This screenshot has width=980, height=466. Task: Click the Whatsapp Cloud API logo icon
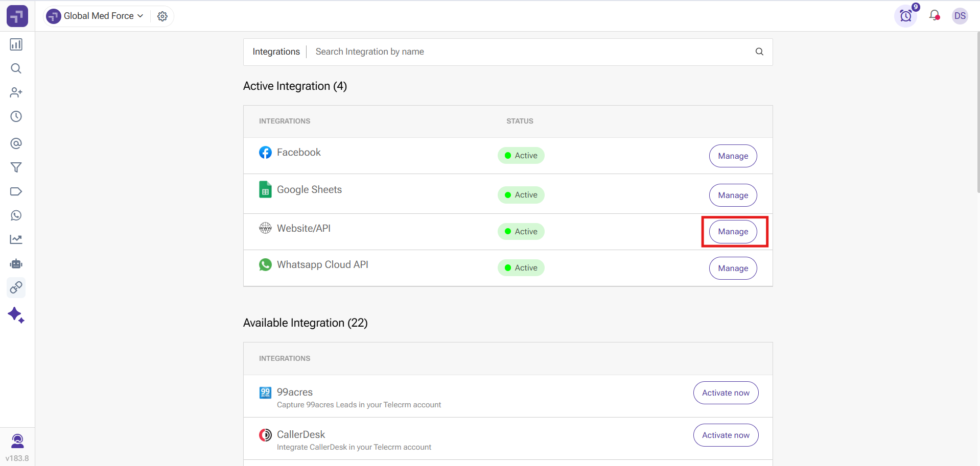(x=265, y=265)
